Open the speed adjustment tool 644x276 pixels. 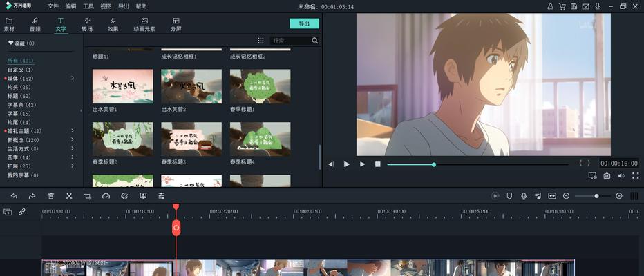pos(106,196)
